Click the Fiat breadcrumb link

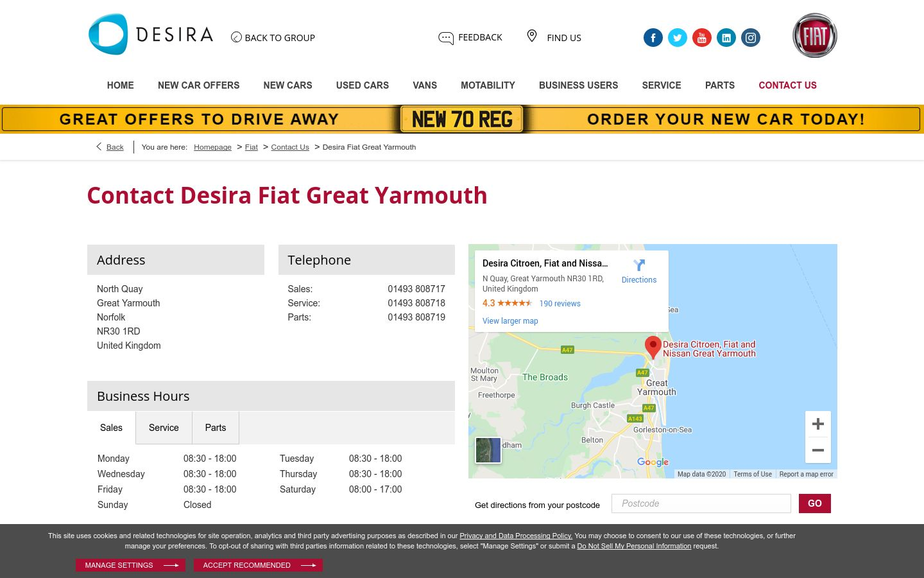(x=252, y=147)
